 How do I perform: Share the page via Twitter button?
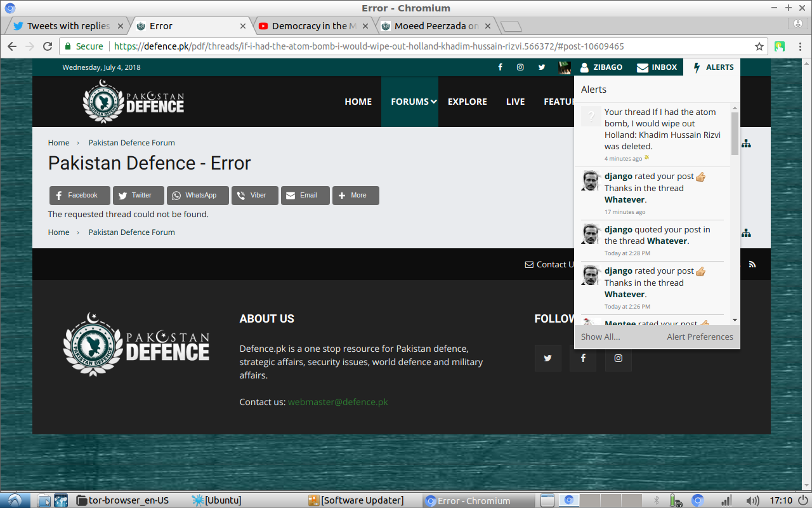pyautogui.click(x=138, y=196)
